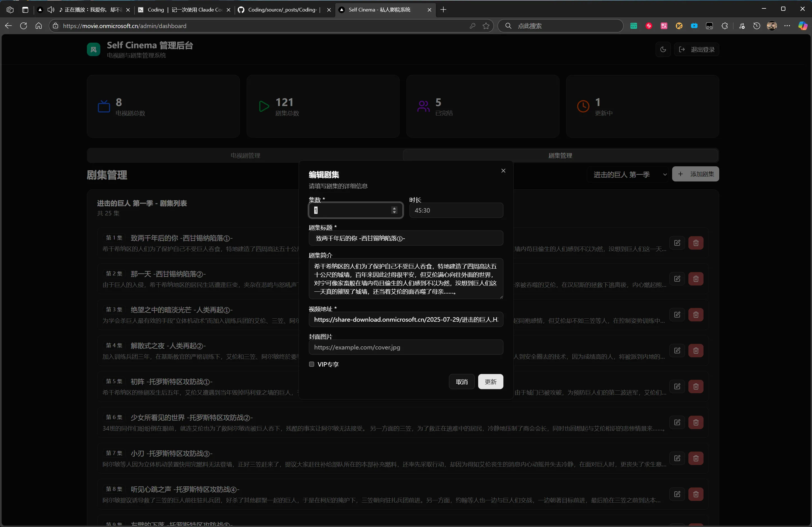Switch to the Coding blog browser tab
812x527 pixels.
[185, 10]
